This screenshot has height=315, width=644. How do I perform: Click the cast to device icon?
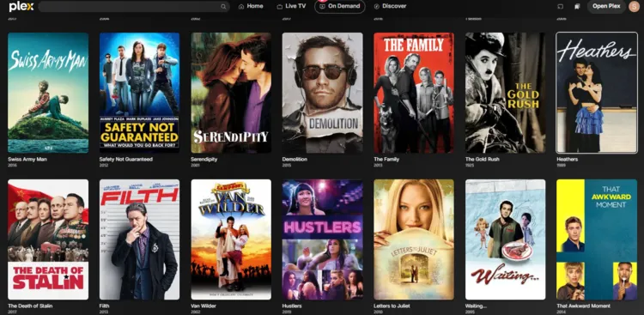click(x=560, y=7)
